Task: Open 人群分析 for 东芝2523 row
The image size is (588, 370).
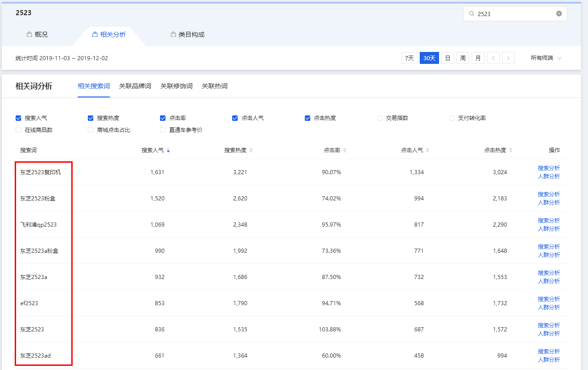Action: point(549,334)
